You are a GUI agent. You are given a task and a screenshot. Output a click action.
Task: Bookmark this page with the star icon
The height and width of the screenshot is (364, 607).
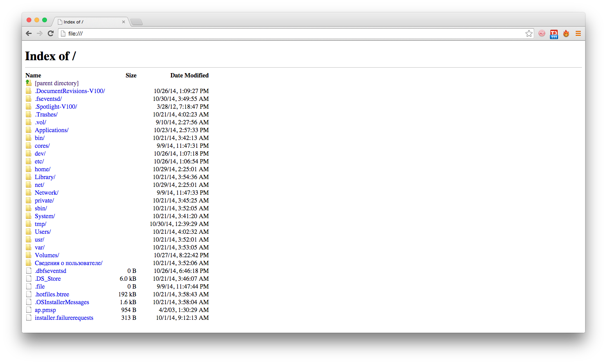[529, 34]
